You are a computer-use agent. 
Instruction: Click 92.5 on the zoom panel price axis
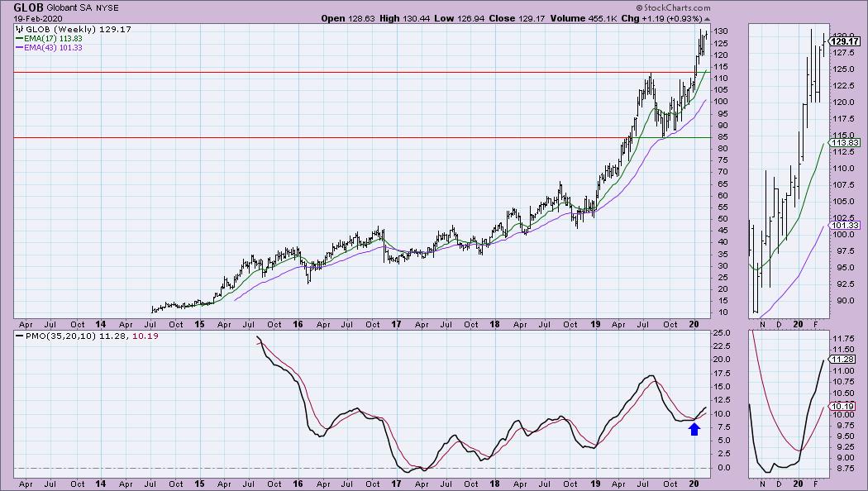844,284
